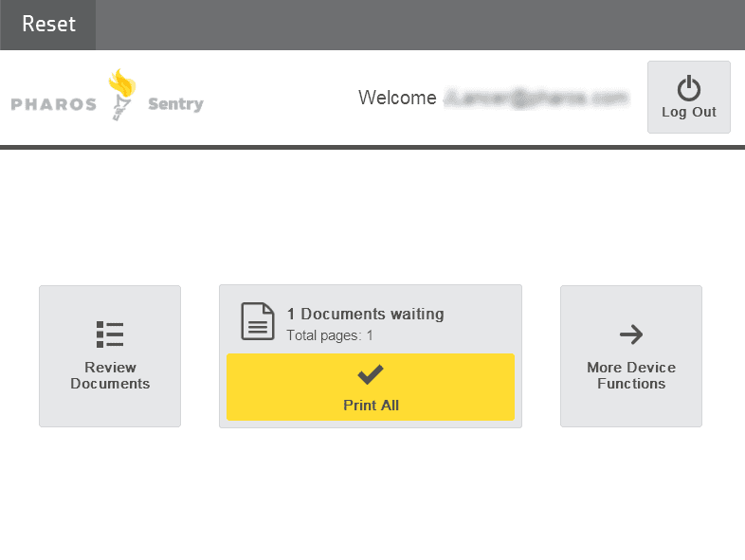Select the Review Documents tile label
Viewport: 745px width, 560px height.
(x=110, y=375)
